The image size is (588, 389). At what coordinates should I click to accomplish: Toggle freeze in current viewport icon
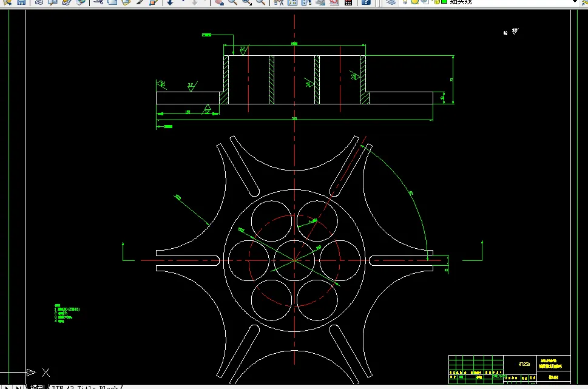[x=425, y=2]
